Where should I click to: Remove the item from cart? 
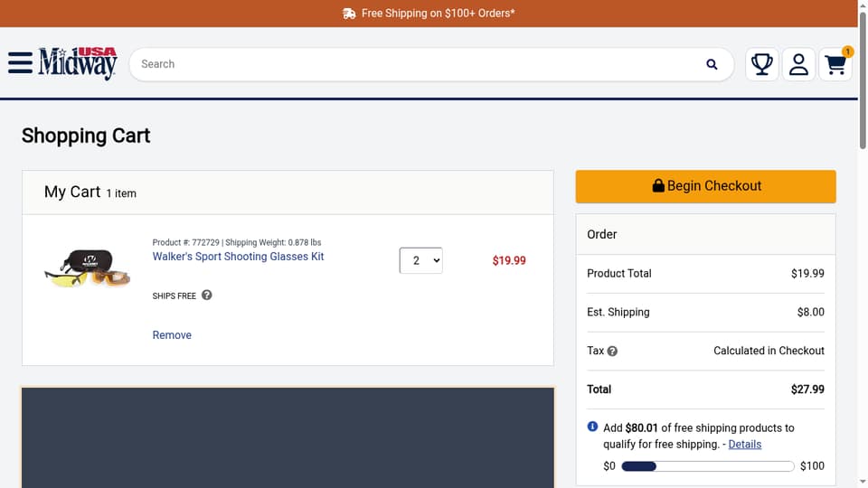coord(172,335)
